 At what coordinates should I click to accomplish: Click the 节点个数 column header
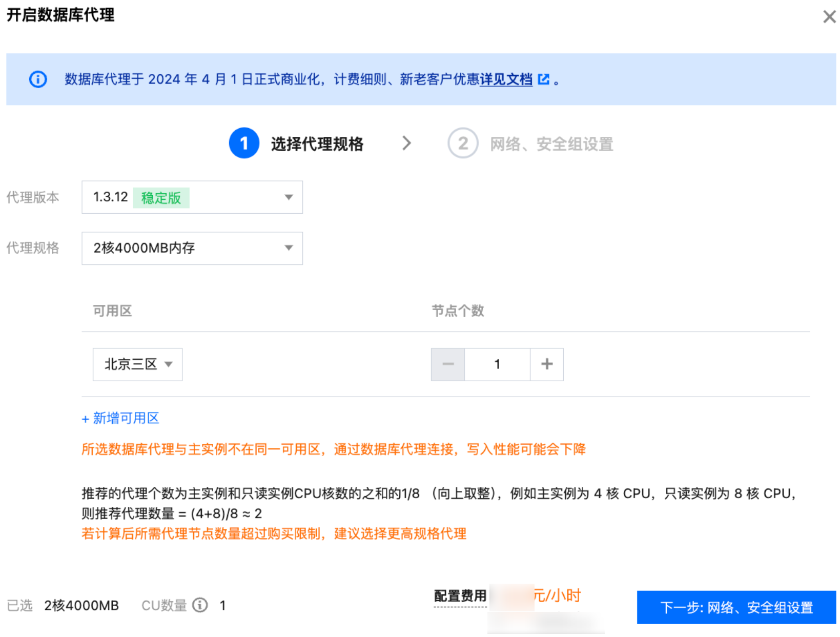(458, 311)
